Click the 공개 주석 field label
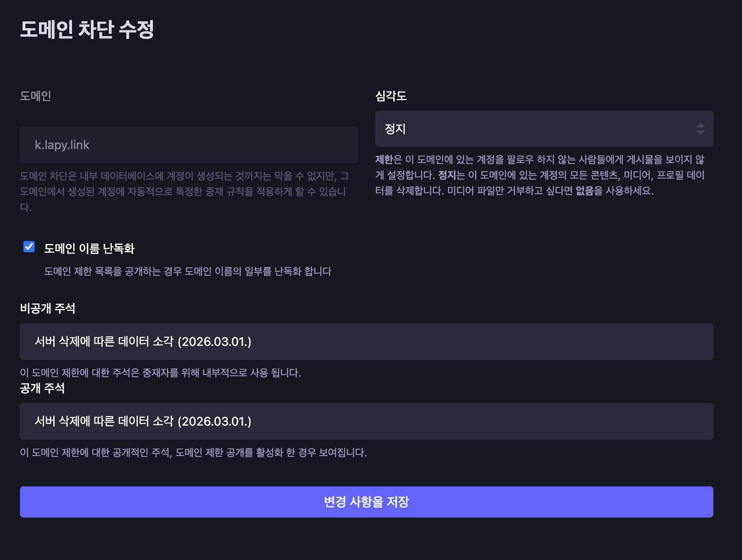Screen dimensions: 742x560 click(x=42, y=388)
